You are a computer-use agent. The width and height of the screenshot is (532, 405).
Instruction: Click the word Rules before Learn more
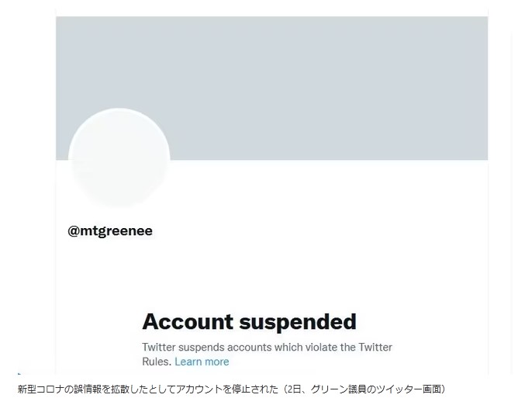157,362
